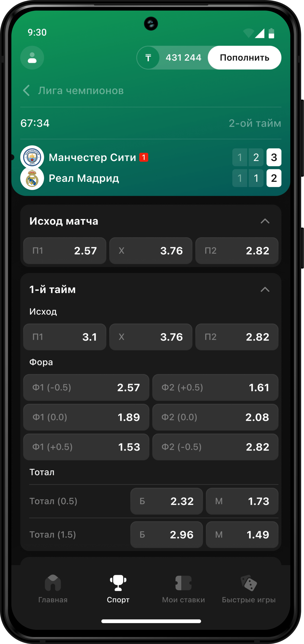Tap the Real Madrid club crest

point(32,178)
